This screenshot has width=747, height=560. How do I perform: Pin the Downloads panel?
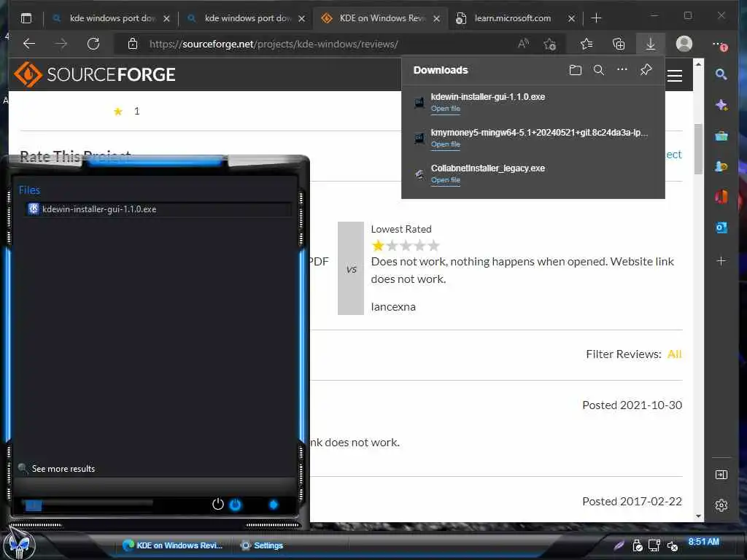[x=646, y=69]
